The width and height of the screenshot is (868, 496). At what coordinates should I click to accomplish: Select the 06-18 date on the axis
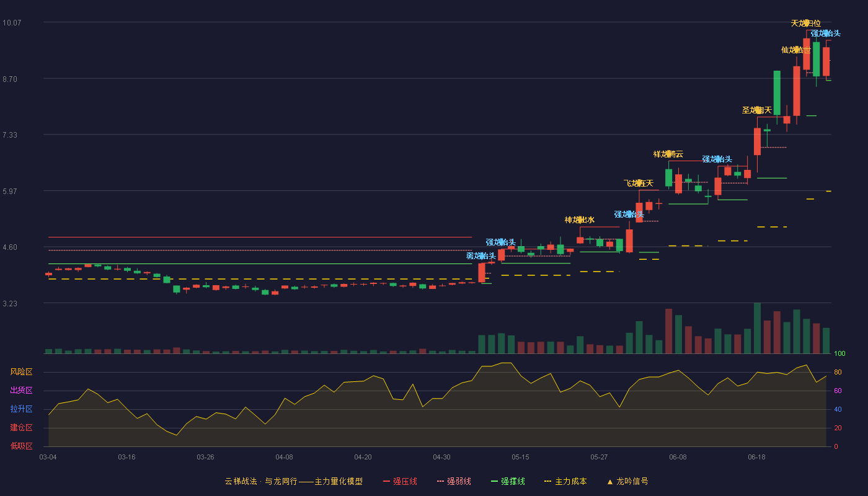[756, 457]
